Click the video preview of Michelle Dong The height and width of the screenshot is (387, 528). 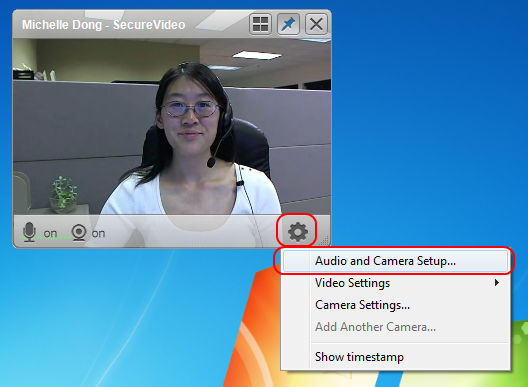coord(172,126)
